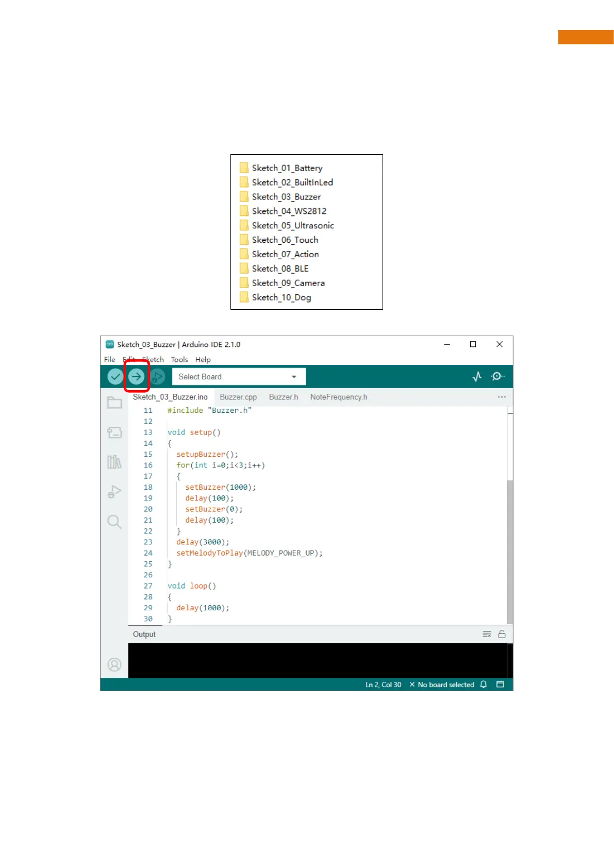Click the Verify checkmark button
The height and width of the screenshot is (868, 614).
115,377
